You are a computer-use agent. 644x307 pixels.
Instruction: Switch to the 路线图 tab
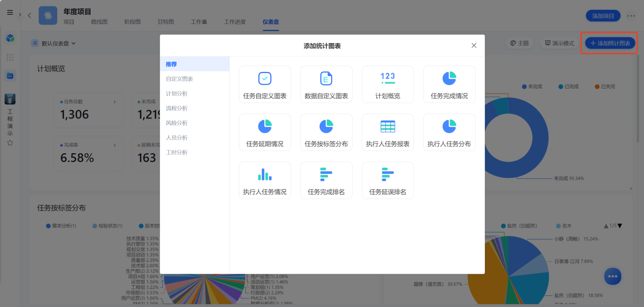pyautogui.click(x=99, y=22)
